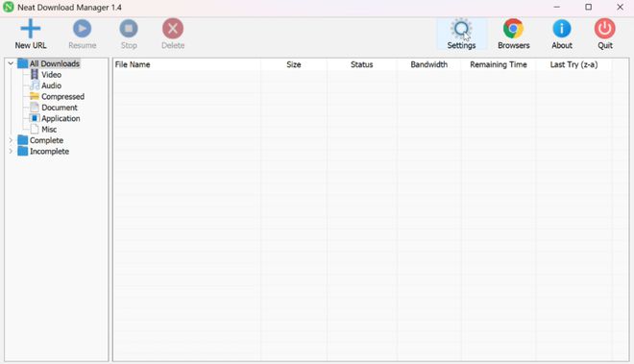Select the Audio label in tree
The image size is (634, 364).
click(51, 85)
